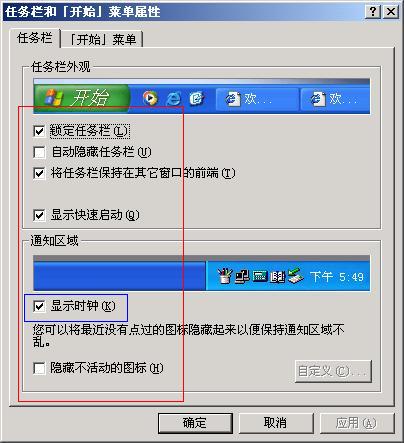Click the Windows Media Player quick launch icon
Image resolution: width=404 pixels, height=443 pixels.
pyautogui.click(x=150, y=98)
